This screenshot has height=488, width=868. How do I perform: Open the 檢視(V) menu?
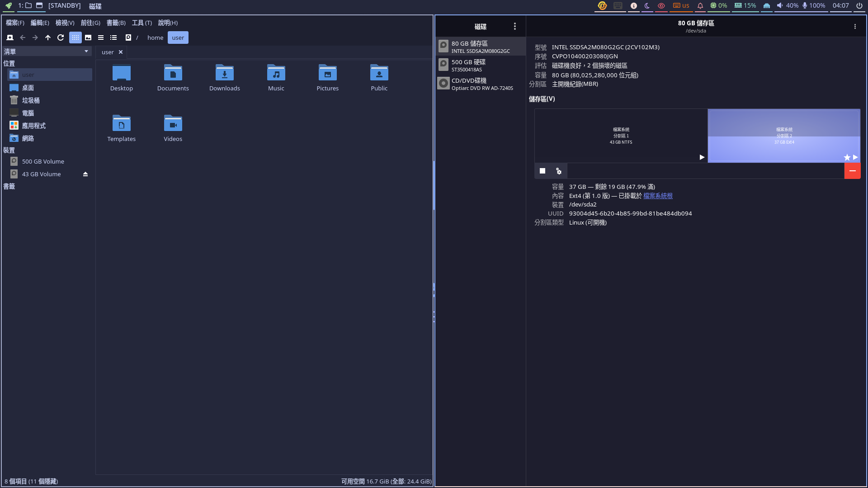65,23
